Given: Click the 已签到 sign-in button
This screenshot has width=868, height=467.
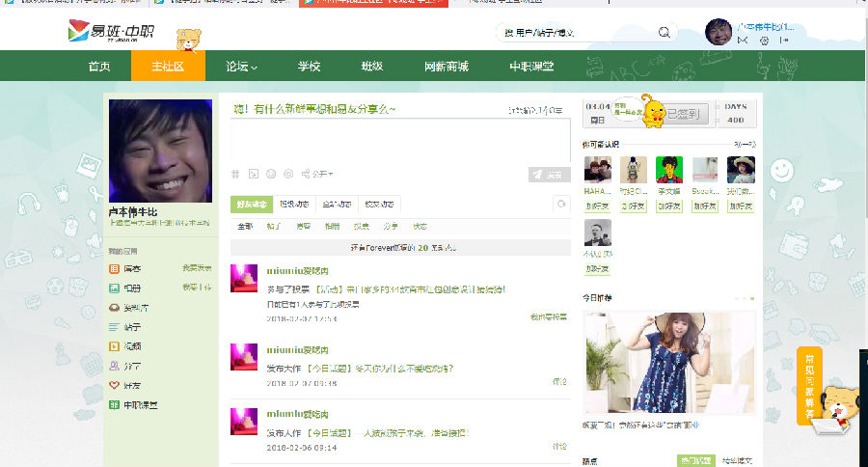Looking at the screenshot, I should click(x=687, y=114).
